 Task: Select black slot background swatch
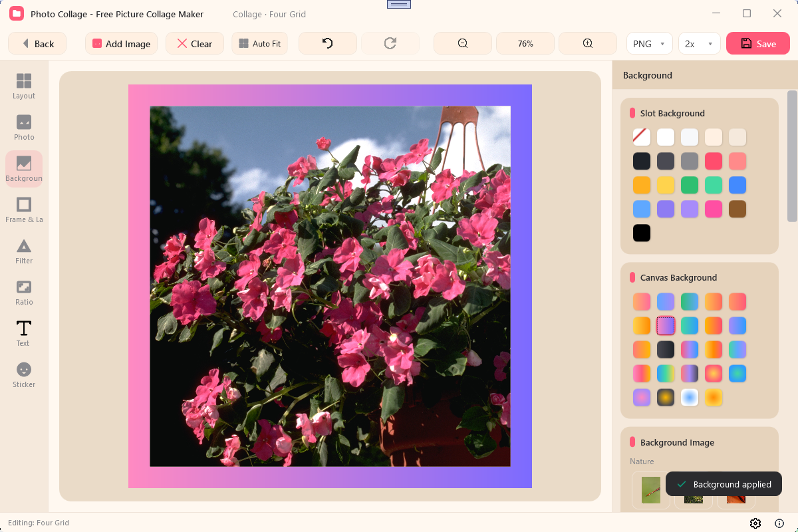[642, 233]
